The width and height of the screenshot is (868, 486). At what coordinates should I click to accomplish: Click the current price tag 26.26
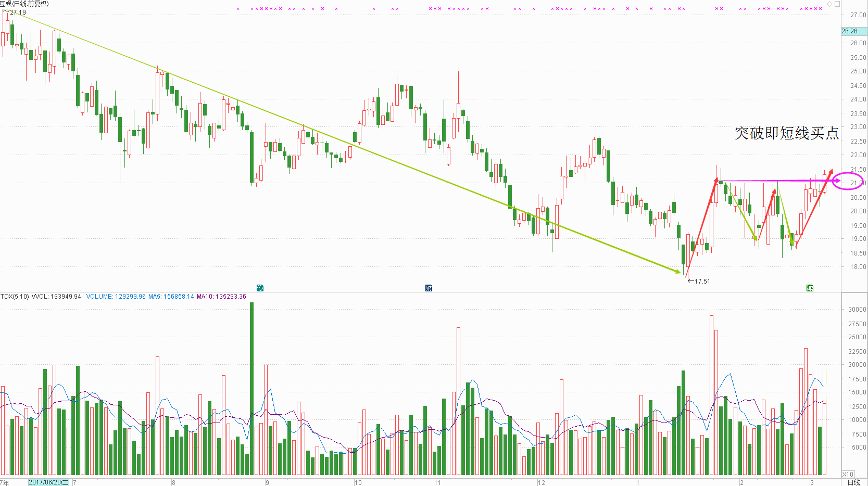tap(854, 31)
